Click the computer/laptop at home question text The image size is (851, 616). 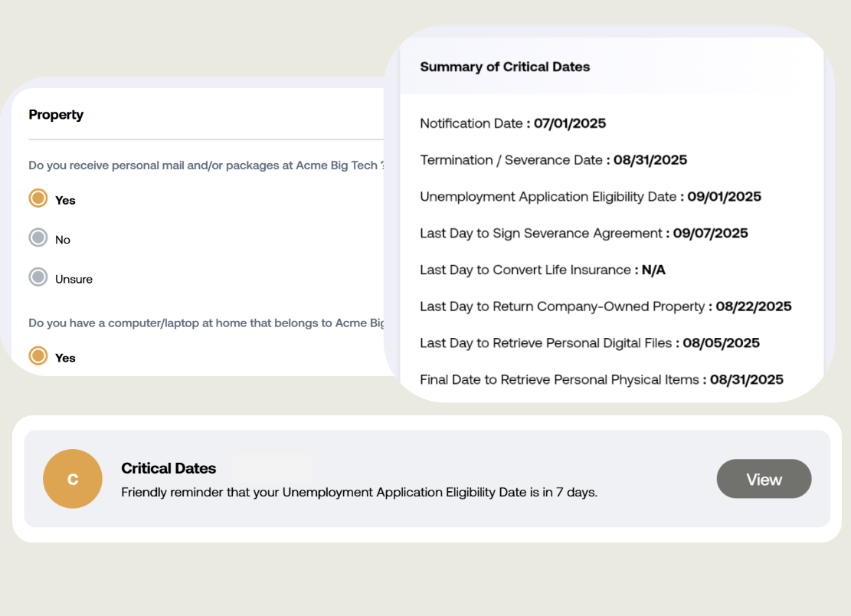(206, 323)
